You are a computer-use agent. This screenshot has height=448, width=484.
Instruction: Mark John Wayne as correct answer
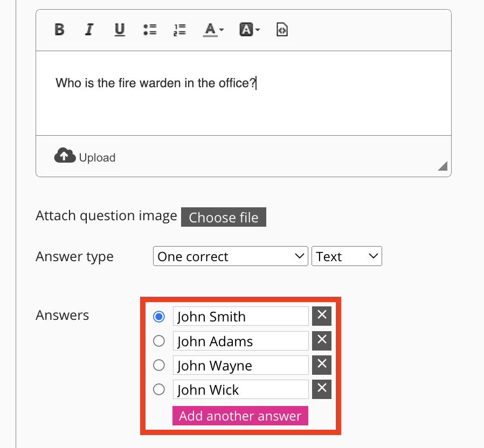coord(159,365)
